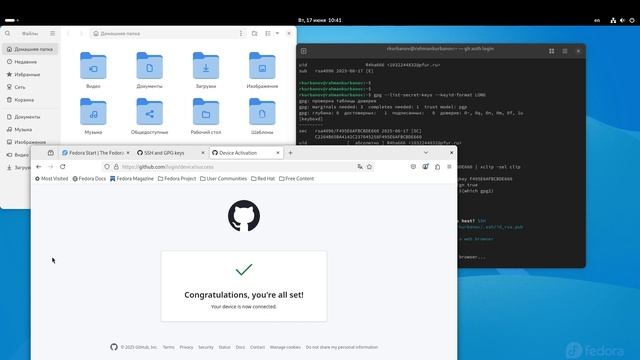Click the browser Back arrow
Screen dimensions: 640x360
click(x=39, y=167)
